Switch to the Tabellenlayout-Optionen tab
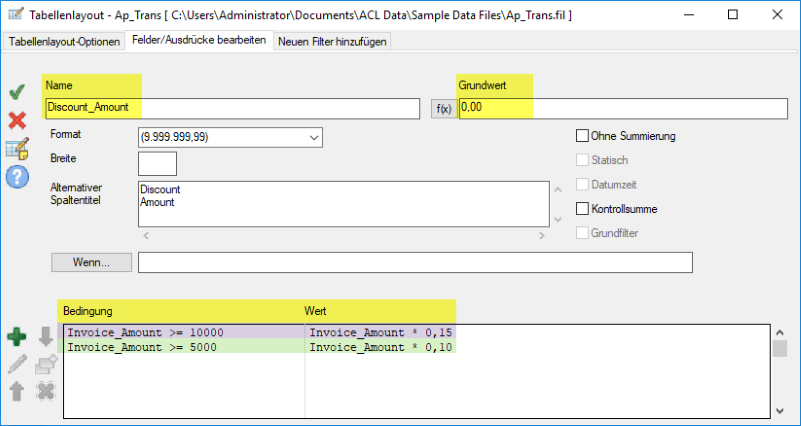Image resolution: width=801 pixels, height=426 pixels. point(65,42)
